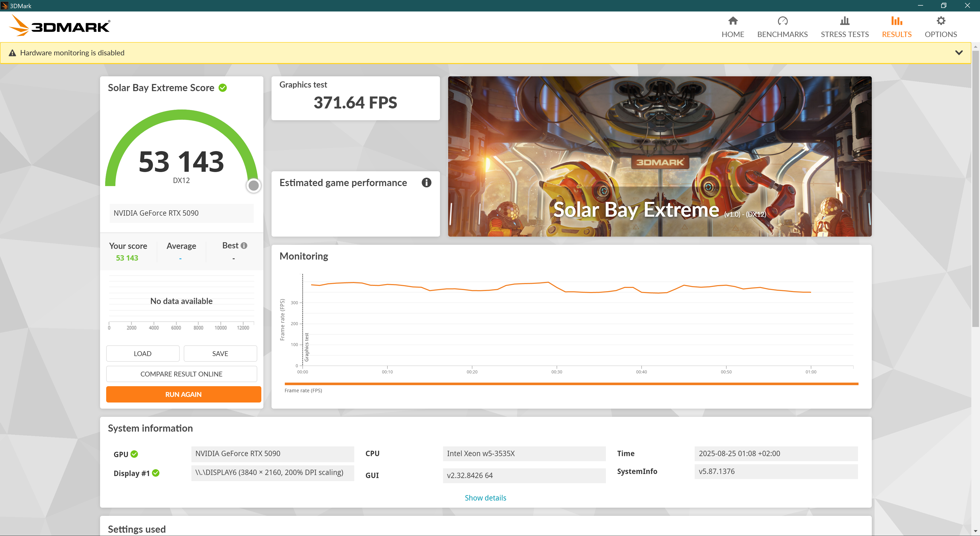
Task: Click info icon next to Best score
Action: (244, 246)
